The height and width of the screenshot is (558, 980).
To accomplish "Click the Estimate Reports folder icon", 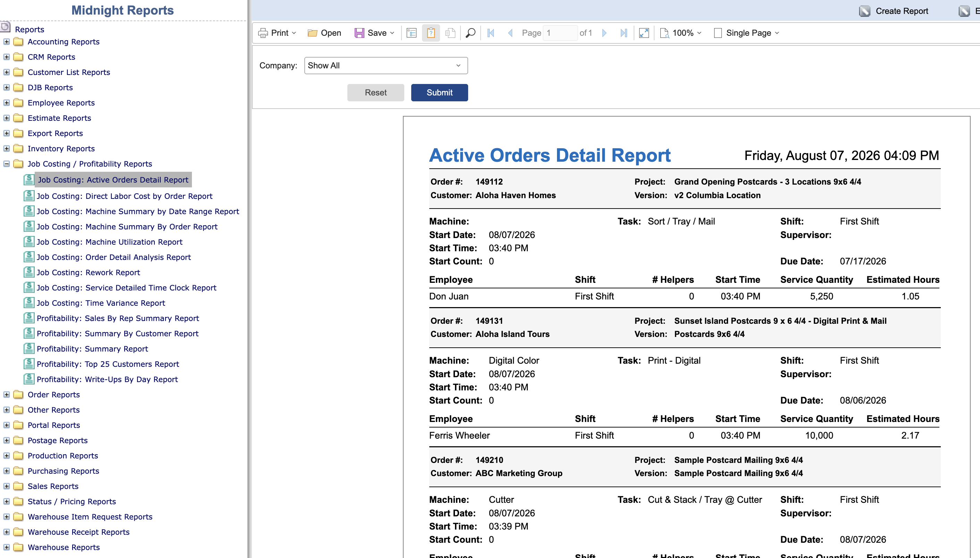I will tap(18, 118).
